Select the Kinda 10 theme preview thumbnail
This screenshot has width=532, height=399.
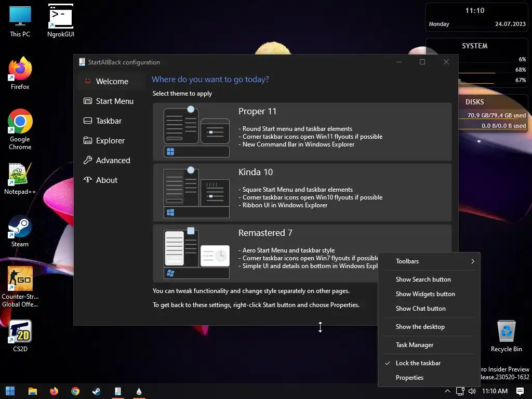coord(196,192)
